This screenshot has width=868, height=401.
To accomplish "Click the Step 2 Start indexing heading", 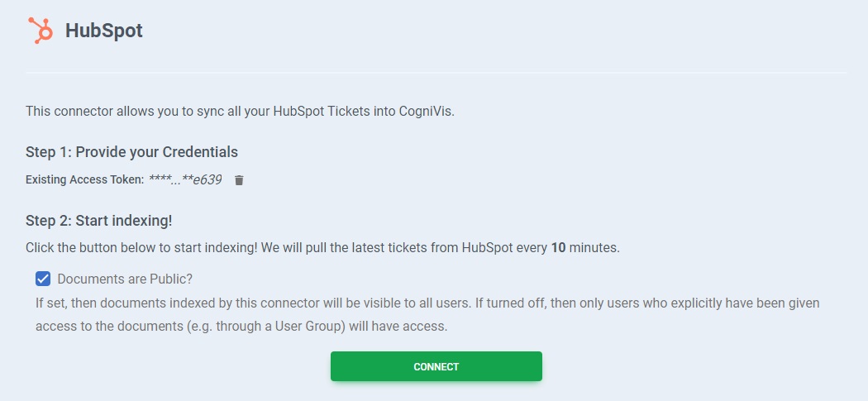I will pos(98,221).
